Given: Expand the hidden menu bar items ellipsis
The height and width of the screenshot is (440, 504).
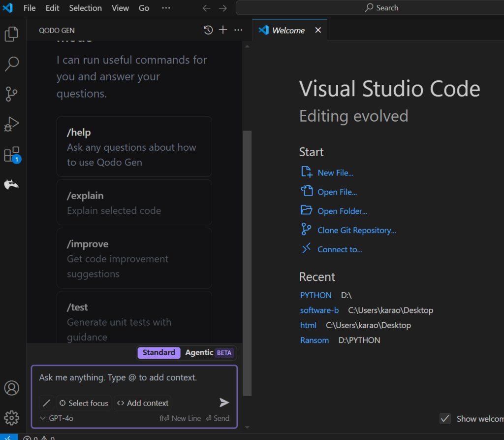Looking at the screenshot, I should [166, 8].
